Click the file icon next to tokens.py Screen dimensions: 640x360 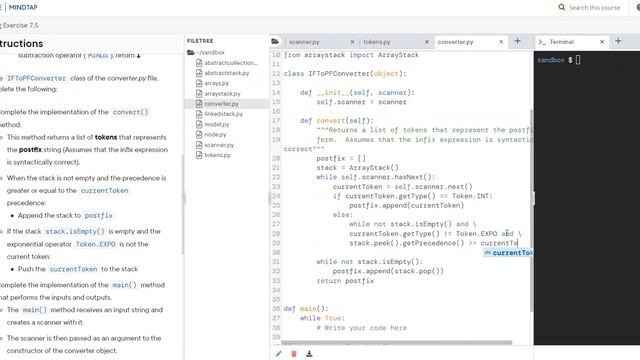click(x=199, y=155)
